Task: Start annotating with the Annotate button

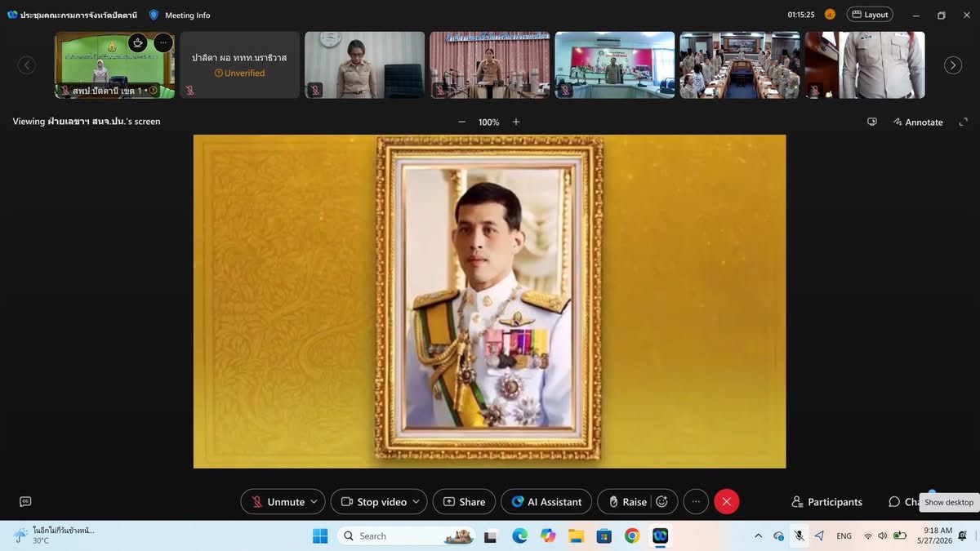Action: 918,122
